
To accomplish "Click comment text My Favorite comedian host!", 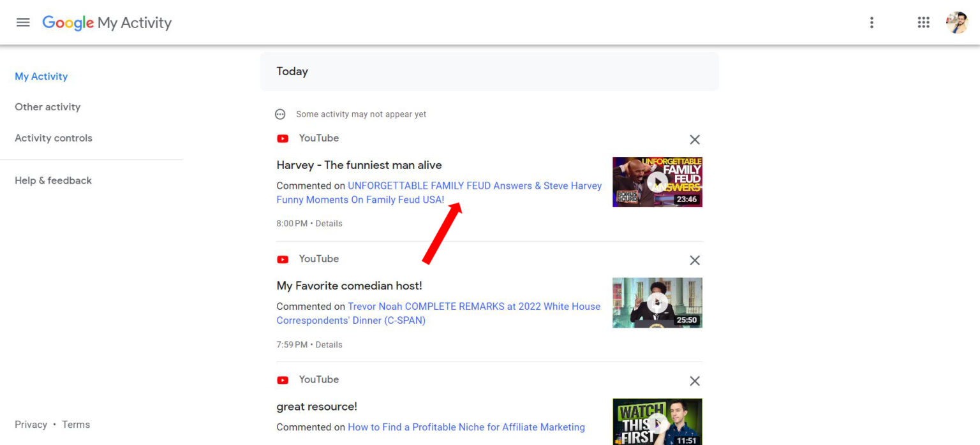I will tap(349, 286).
